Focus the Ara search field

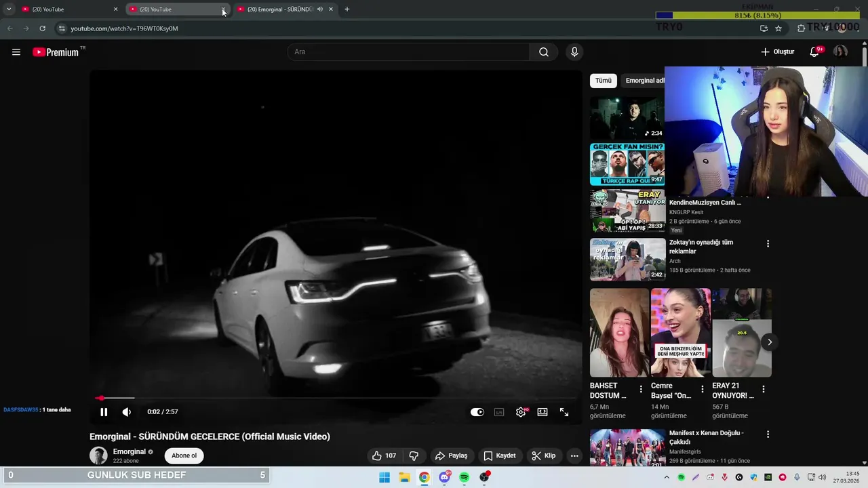(408, 52)
